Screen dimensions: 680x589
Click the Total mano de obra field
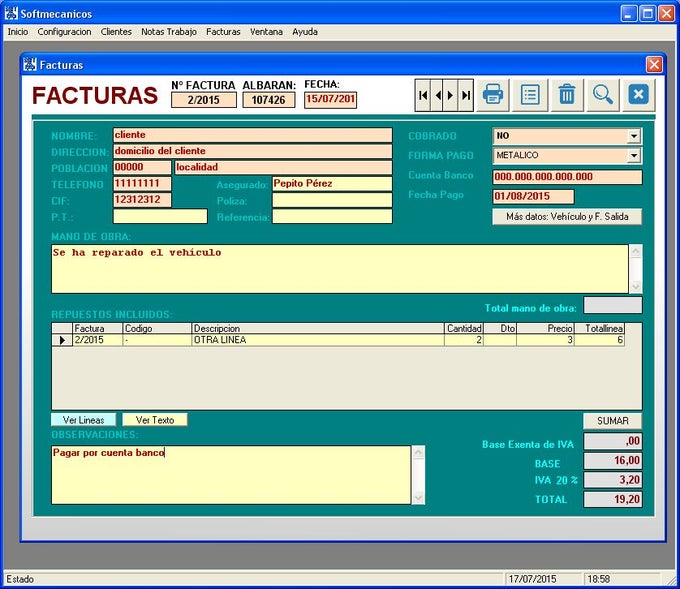613,305
